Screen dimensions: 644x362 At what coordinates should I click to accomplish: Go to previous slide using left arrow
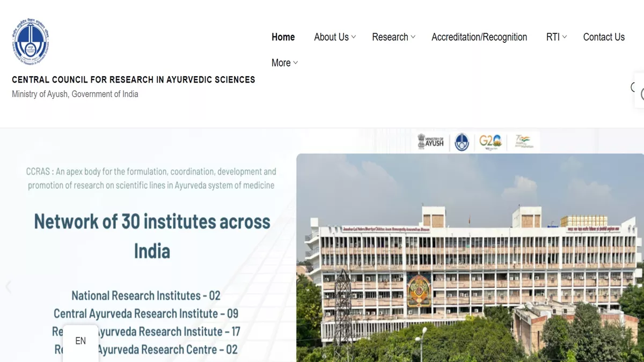click(x=8, y=287)
